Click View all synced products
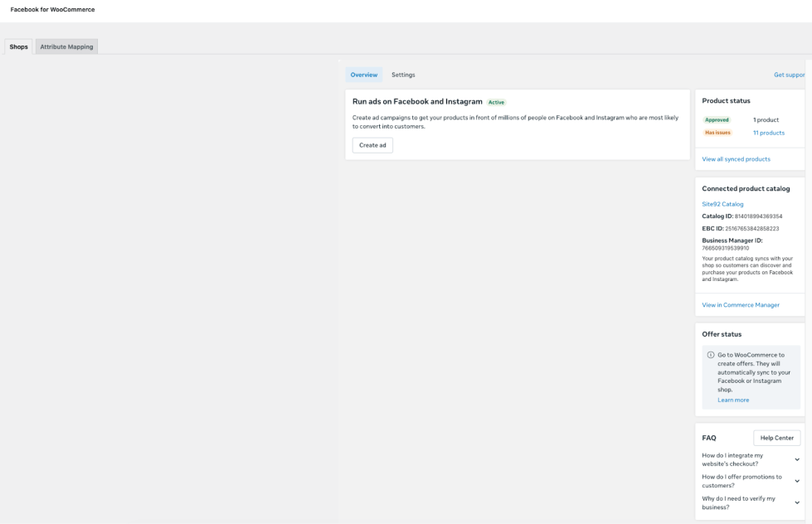Screen dimensions: 812x524 (736, 159)
